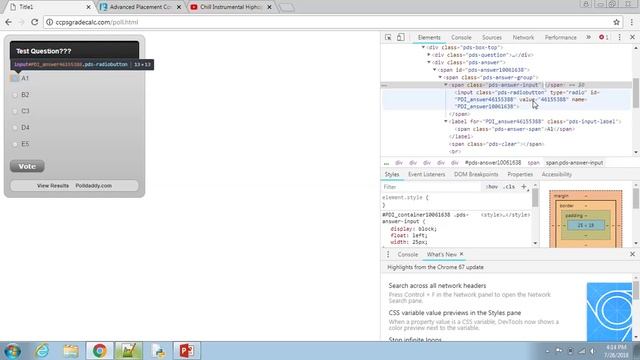Select the D4 poll radio button
This screenshot has width=640, height=360.
(x=15, y=127)
